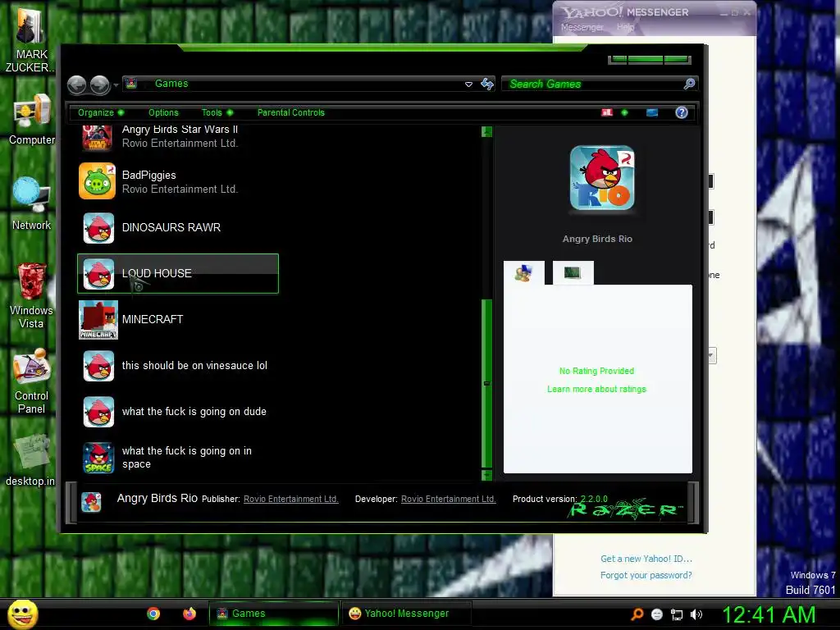Click the Developer Rovio Entertainment Ltd. link
840x630 pixels.
pyautogui.click(x=449, y=499)
